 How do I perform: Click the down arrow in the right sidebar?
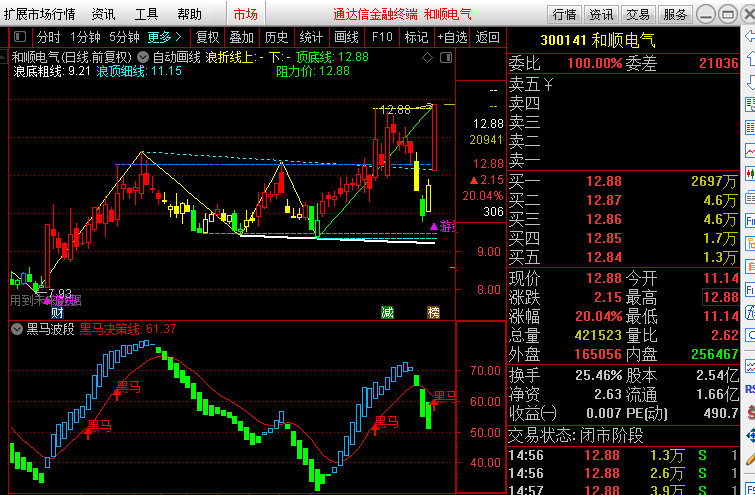750,82
